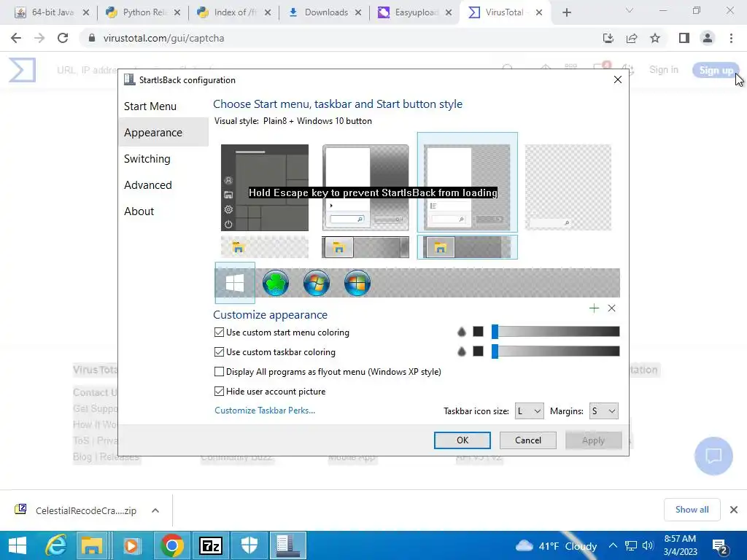Image resolution: width=747 pixels, height=560 pixels.
Task: Open the Windows Start button
Action: [x=18, y=545]
